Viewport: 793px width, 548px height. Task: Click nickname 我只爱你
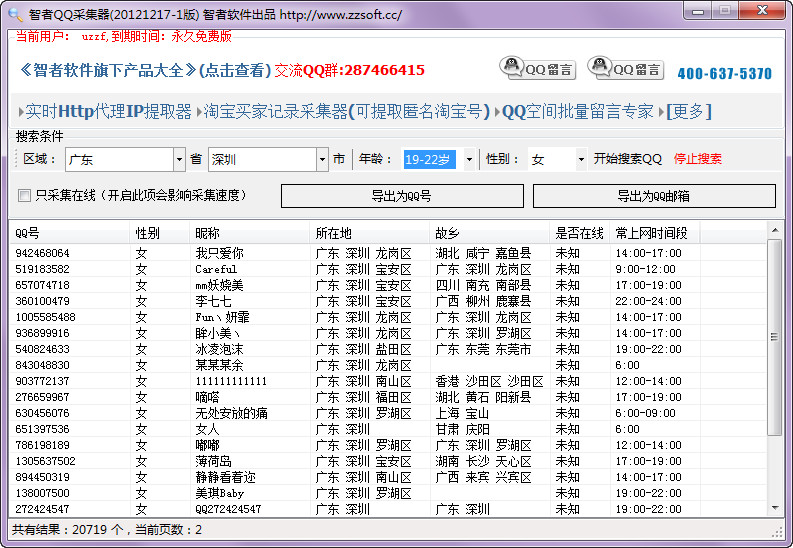pos(219,253)
